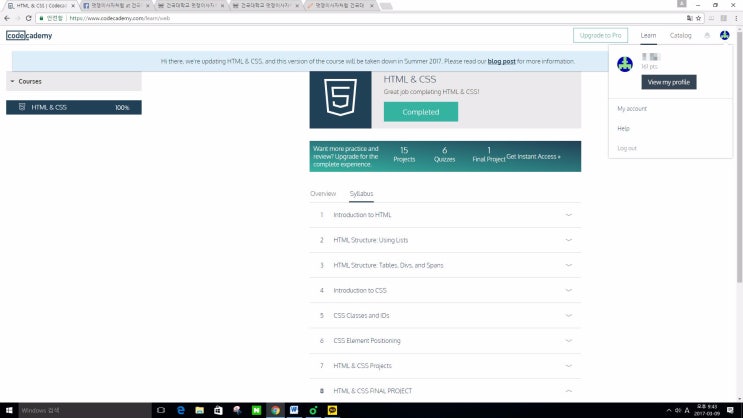Image resolution: width=743 pixels, height=418 pixels.
Task: Open the notifications bell icon
Action: coord(707,36)
